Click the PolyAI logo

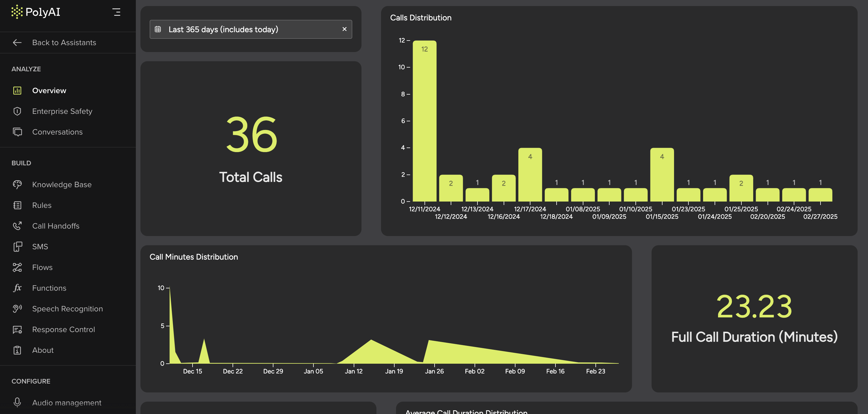click(35, 12)
